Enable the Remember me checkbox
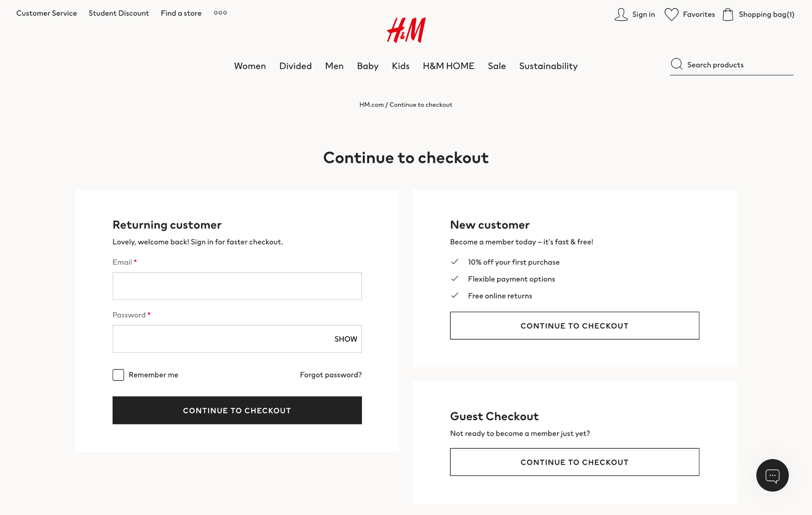This screenshot has height=515, width=812. click(118, 375)
